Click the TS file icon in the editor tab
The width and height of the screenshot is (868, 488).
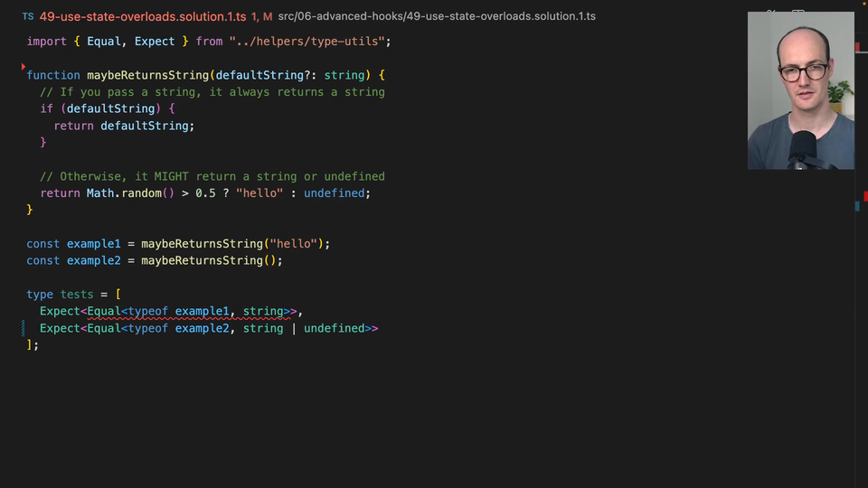pos(28,16)
